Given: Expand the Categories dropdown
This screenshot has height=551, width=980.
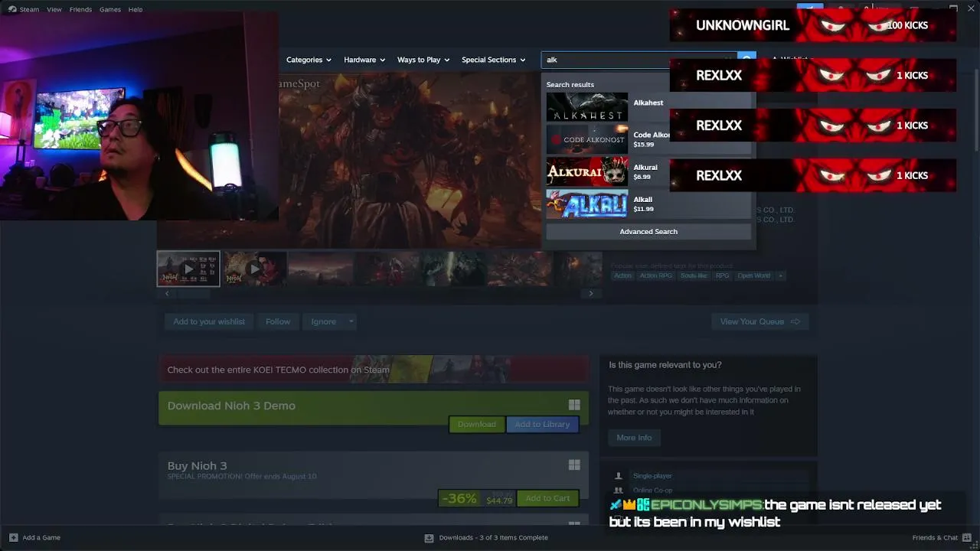Looking at the screenshot, I should coord(309,60).
